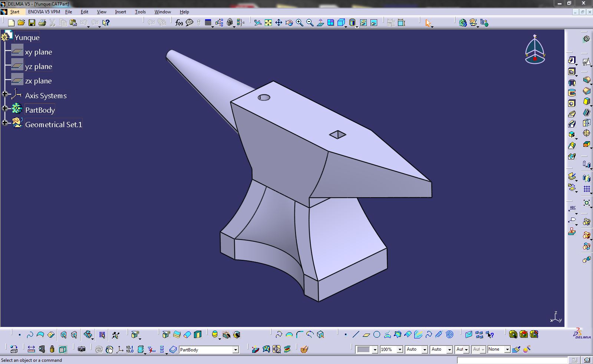Toggle Swap Visible Space icon
The height and width of the screenshot is (364, 593).
374,23
